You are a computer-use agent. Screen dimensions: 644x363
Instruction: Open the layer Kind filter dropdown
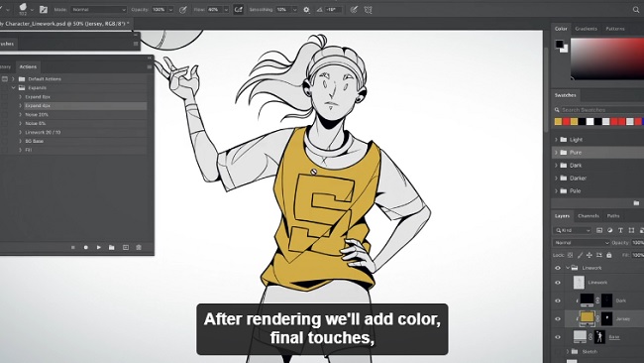pos(572,230)
